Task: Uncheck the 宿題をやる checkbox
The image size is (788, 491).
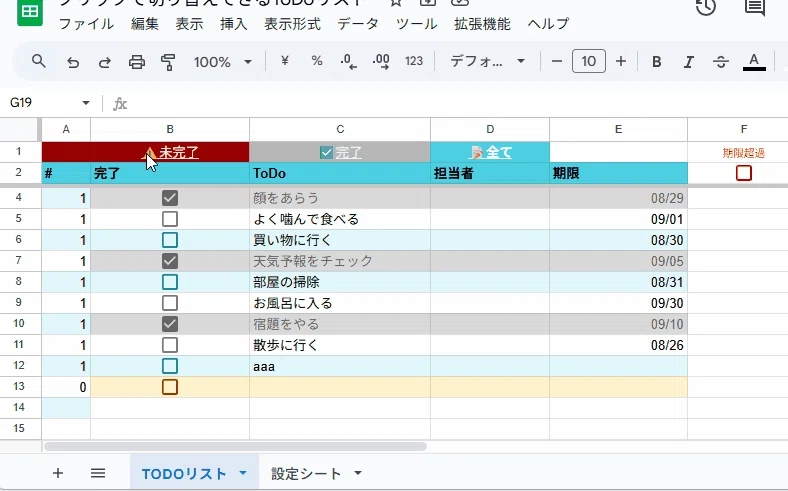Action: [170, 324]
